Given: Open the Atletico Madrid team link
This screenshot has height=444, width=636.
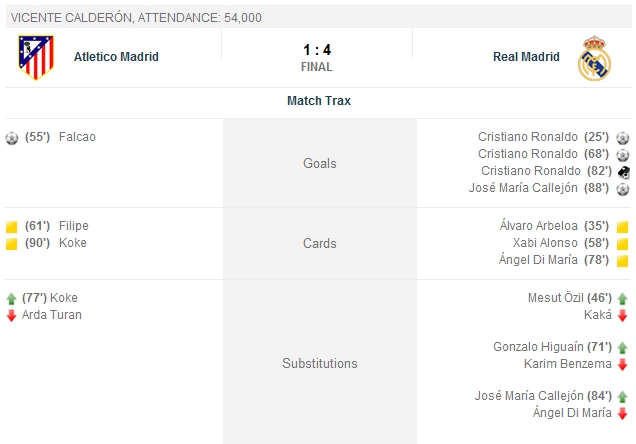Looking at the screenshot, I should (x=116, y=57).
